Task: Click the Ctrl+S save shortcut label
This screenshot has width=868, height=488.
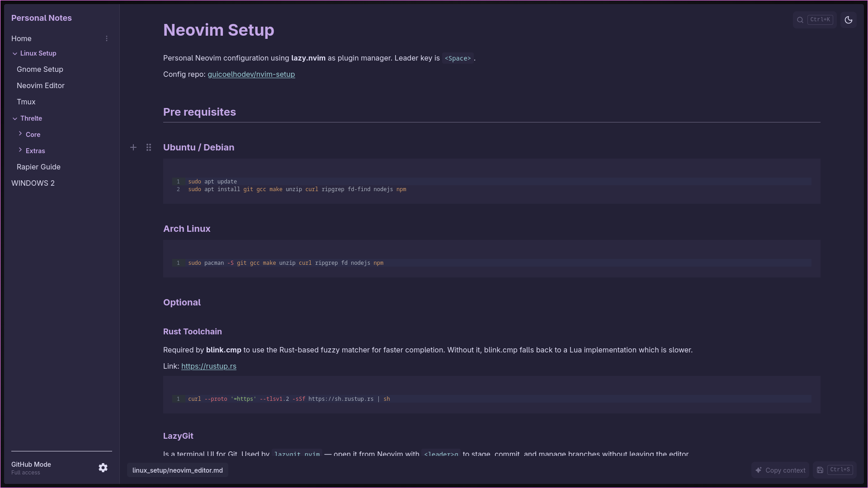Action: (840, 470)
